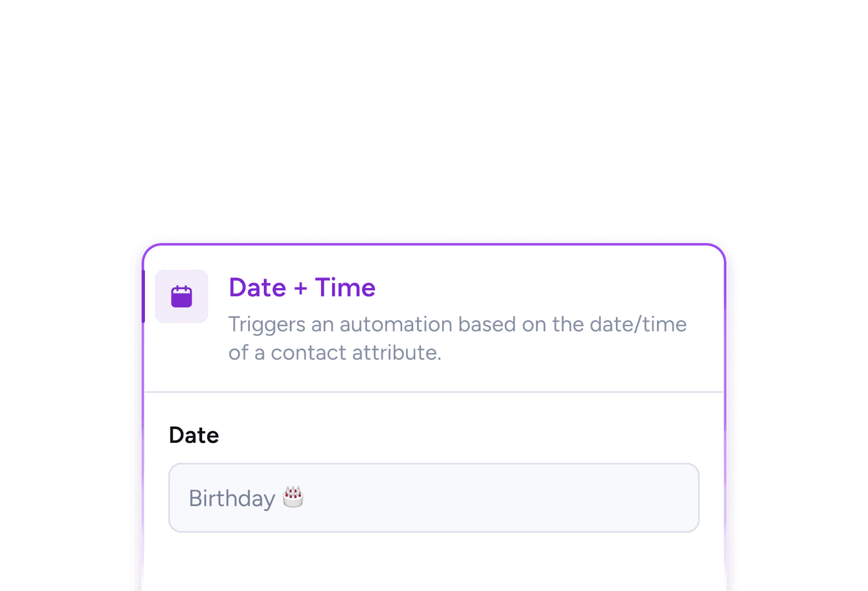Click the "Birthday" text in the date field
868x591 pixels.
[x=232, y=498]
